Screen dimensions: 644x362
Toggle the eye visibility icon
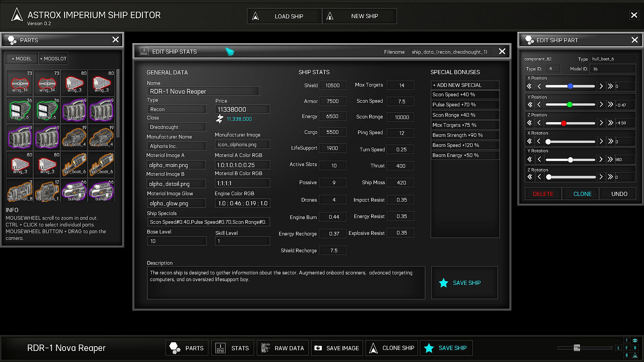click(635, 340)
